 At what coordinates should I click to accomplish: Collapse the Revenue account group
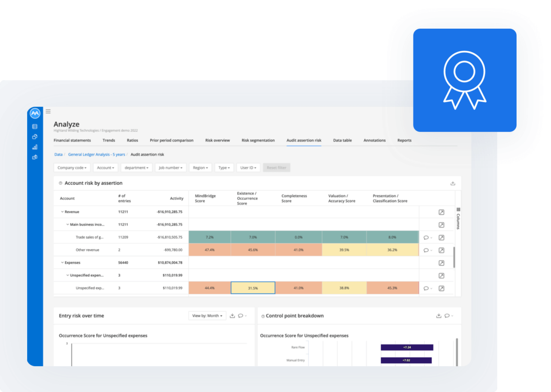(x=63, y=212)
